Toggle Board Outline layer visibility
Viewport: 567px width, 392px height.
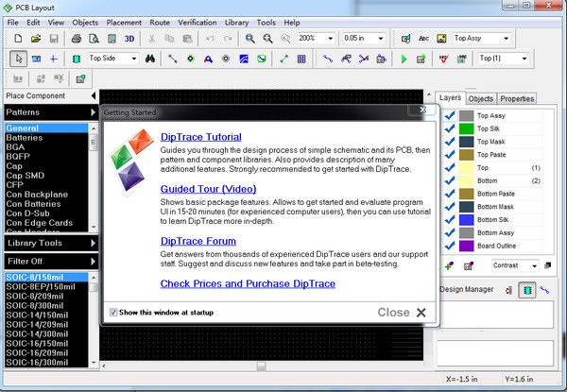coord(450,246)
